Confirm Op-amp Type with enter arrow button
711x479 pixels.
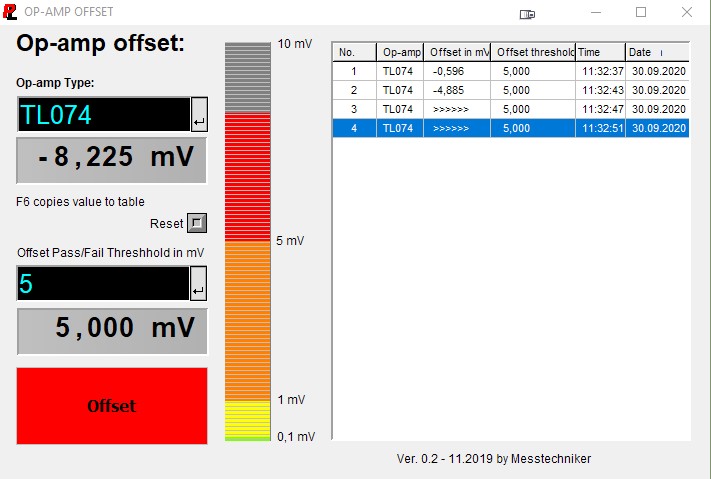[199, 114]
